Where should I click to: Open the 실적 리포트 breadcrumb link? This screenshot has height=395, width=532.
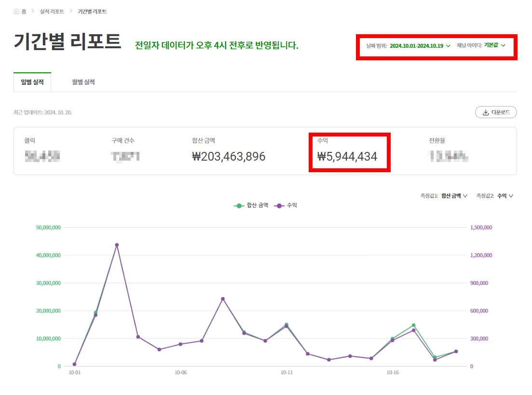pyautogui.click(x=52, y=11)
